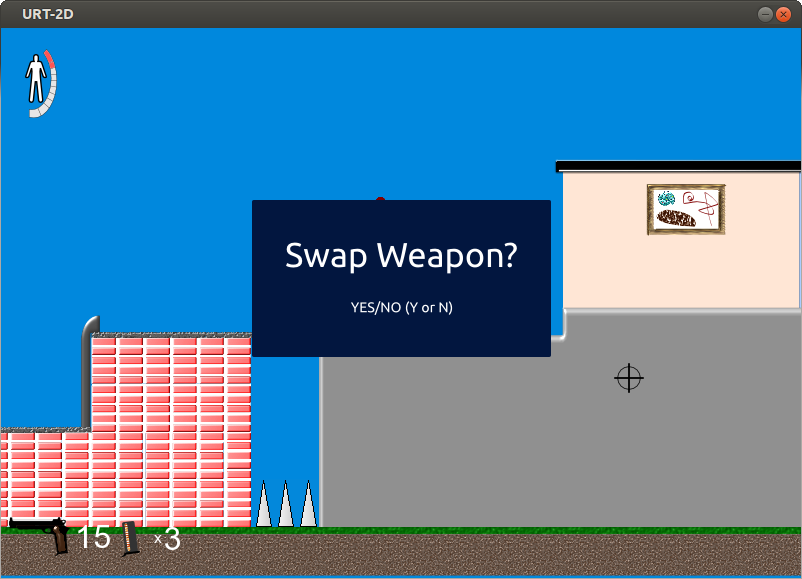
Task: Click the ammo count 15
Action: (94, 537)
